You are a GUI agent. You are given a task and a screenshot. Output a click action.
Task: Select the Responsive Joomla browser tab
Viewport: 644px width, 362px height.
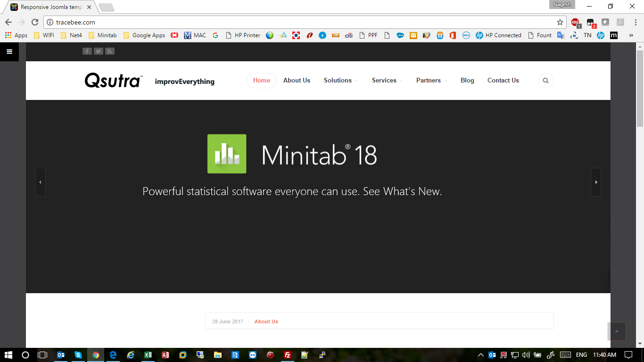51,8
